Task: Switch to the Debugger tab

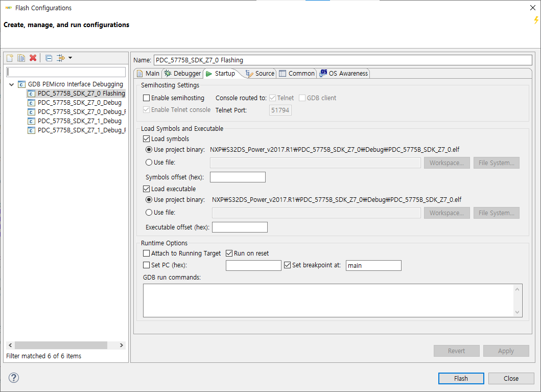Action: pos(183,74)
